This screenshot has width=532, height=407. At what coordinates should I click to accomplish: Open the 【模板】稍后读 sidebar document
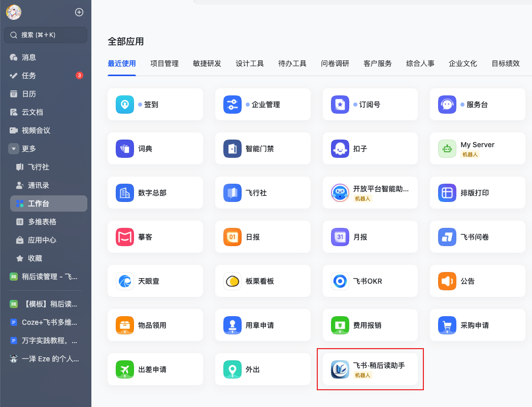click(46, 304)
